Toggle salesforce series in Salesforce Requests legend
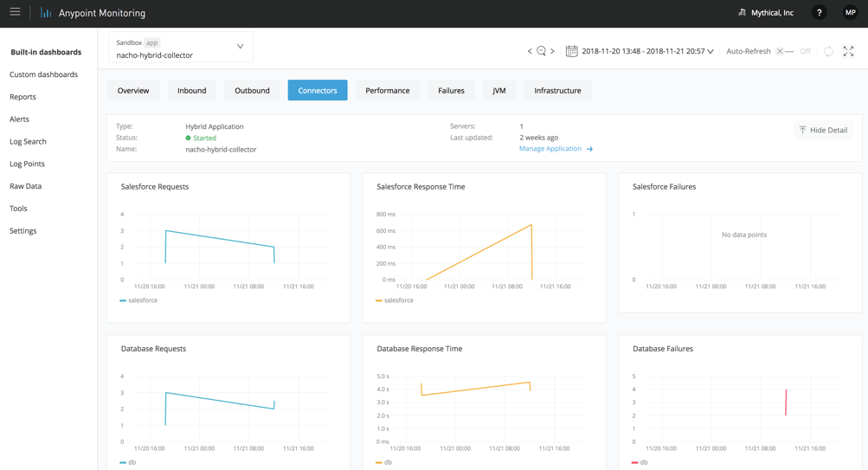The image size is (868, 470). (x=138, y=300)
